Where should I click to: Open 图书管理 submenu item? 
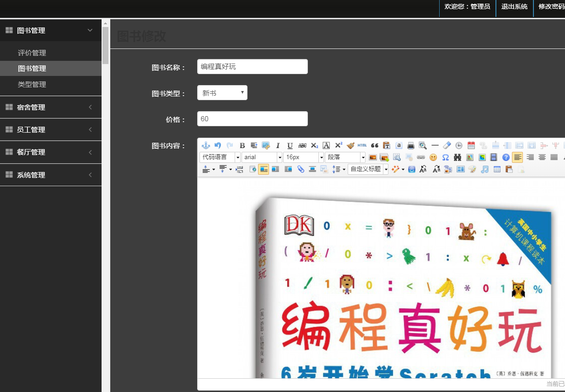pyautogui.click(x=51, y=69)
